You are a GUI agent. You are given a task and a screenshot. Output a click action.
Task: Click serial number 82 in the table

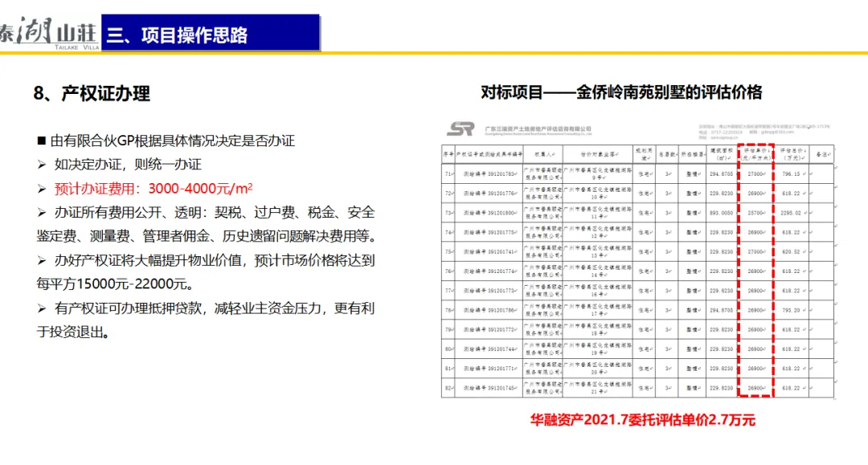(448, 388)
